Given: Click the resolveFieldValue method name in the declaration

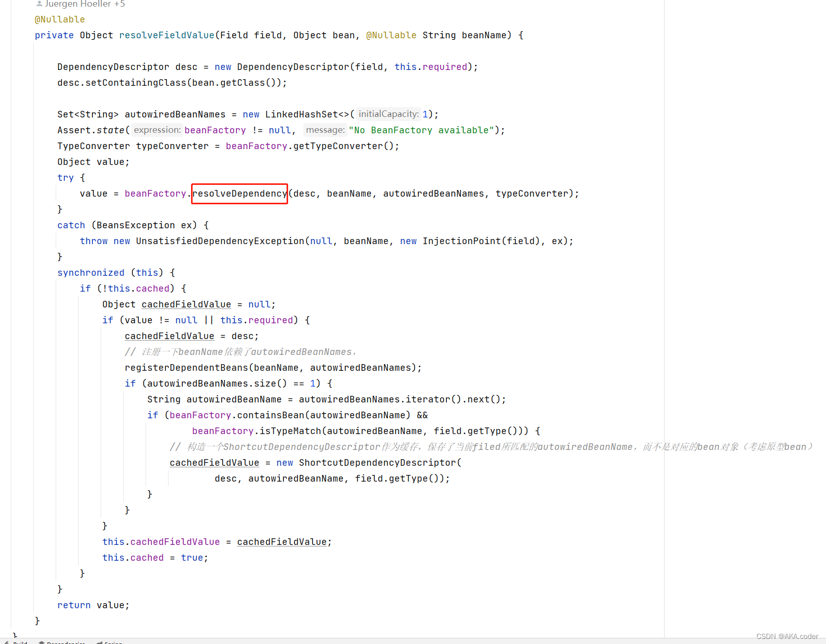Looking at the screenshot, I should click(x=167, y=35).
